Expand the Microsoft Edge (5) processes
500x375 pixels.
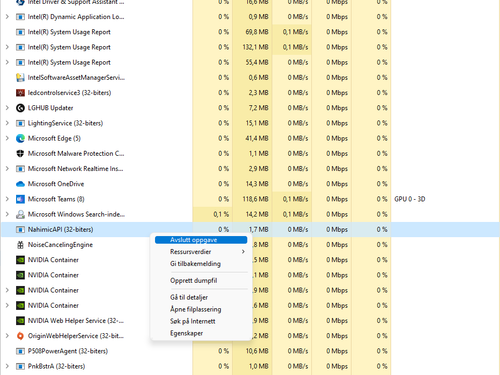(7, 138)
